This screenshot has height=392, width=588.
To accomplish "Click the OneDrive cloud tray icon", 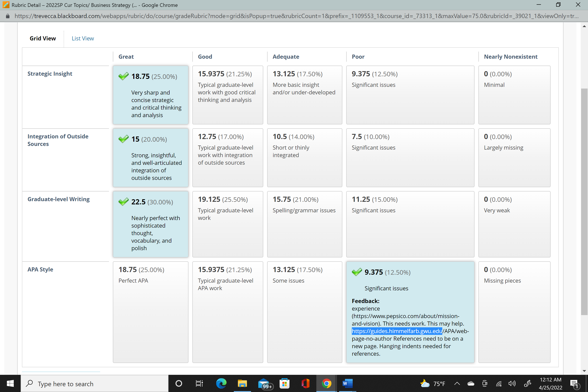I will pyautogui.click(x=471, y=383).
